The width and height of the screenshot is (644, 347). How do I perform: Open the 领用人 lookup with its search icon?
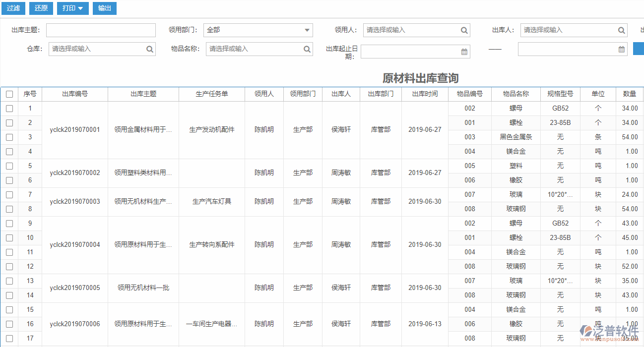(464, 30)
